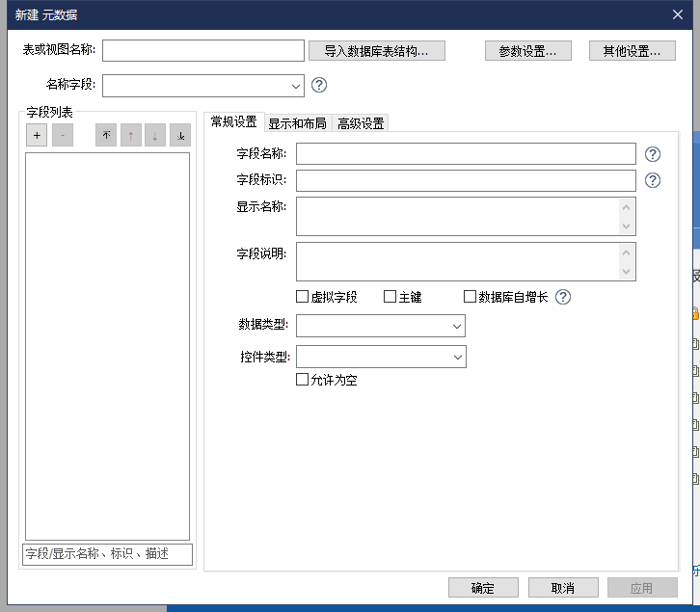Open 参数设置 dialog button

[528, 51]
